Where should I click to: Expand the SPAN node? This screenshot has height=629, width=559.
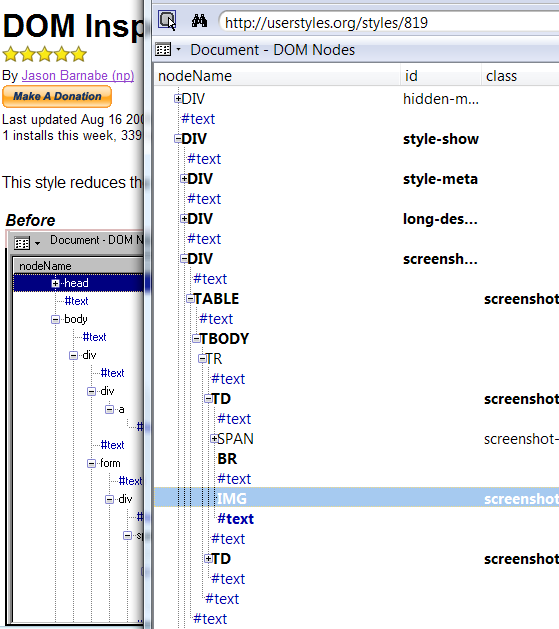click(214, 438)
